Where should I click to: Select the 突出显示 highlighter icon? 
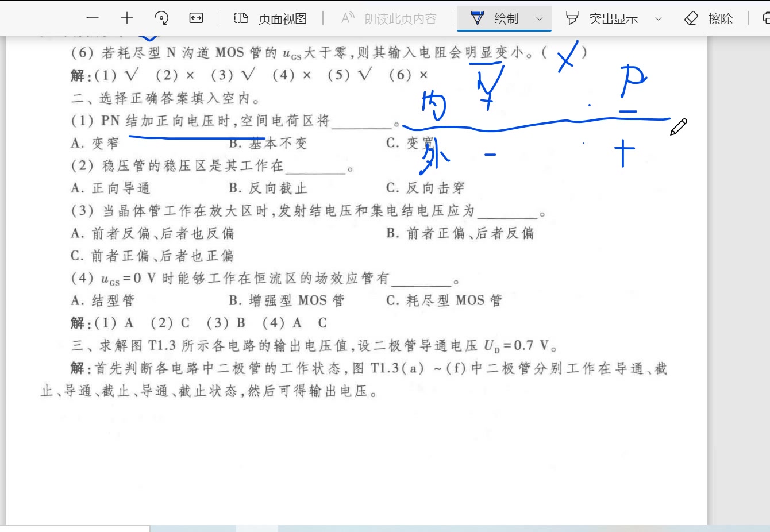coord(572,18)
